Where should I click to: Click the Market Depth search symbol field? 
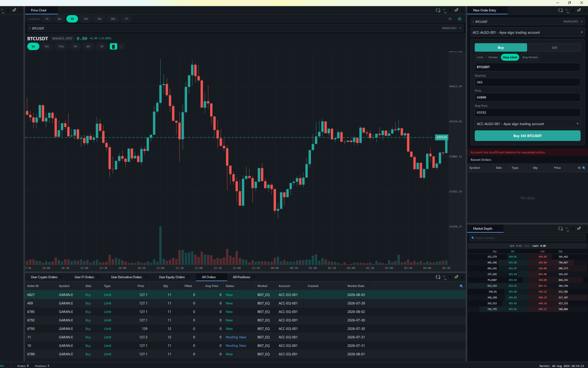click(x=527, y=238)
